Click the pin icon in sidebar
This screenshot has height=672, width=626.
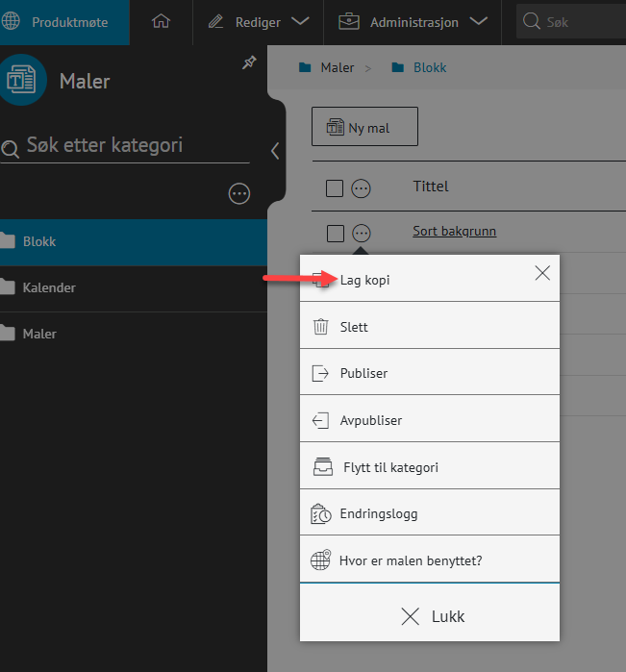249,62
